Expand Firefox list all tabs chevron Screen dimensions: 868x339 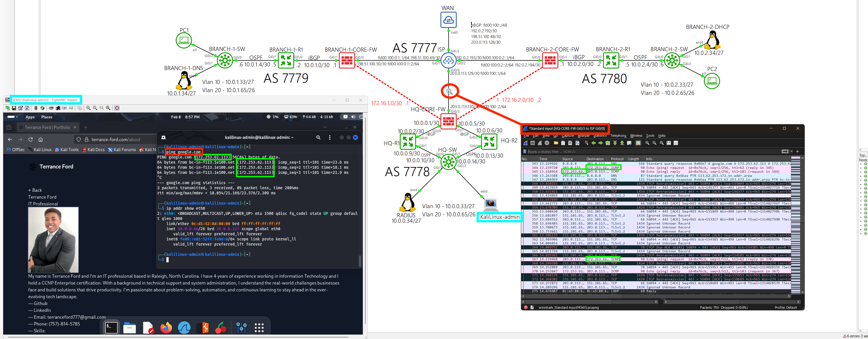coord(325,127)
